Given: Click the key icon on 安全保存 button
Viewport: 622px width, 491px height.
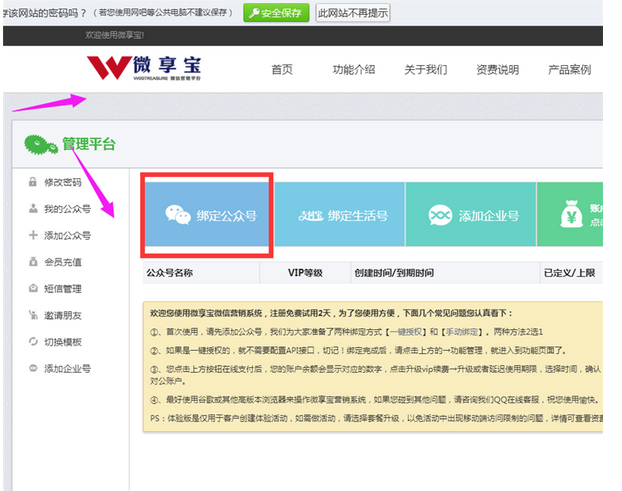Looking at the screenshot, I should [x=254, y=13].
